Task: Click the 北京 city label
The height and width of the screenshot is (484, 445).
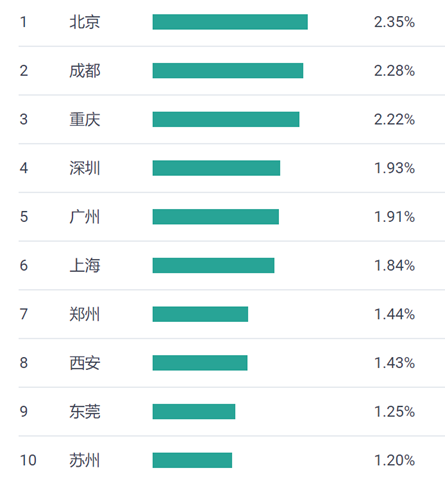Action: (85, 22)
